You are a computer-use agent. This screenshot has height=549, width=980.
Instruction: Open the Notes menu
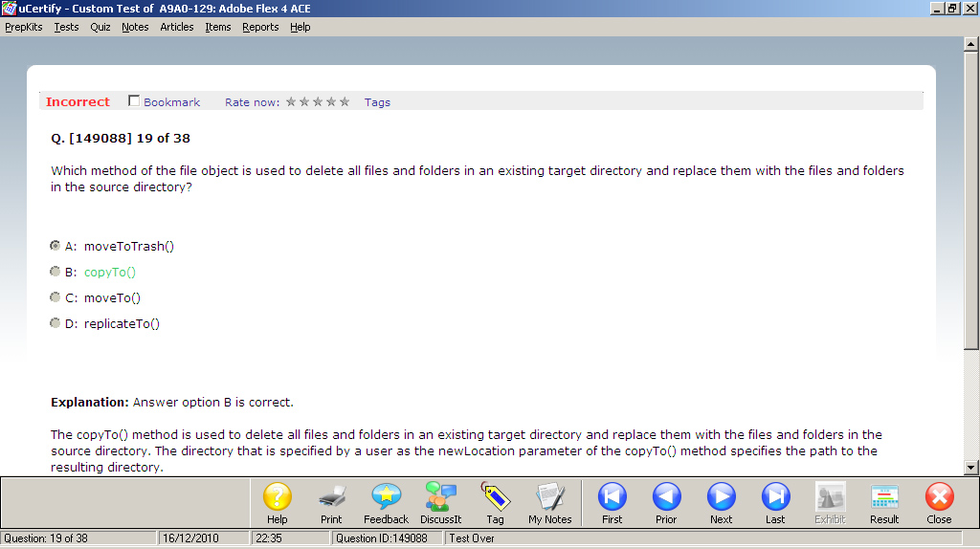point(135,27)
